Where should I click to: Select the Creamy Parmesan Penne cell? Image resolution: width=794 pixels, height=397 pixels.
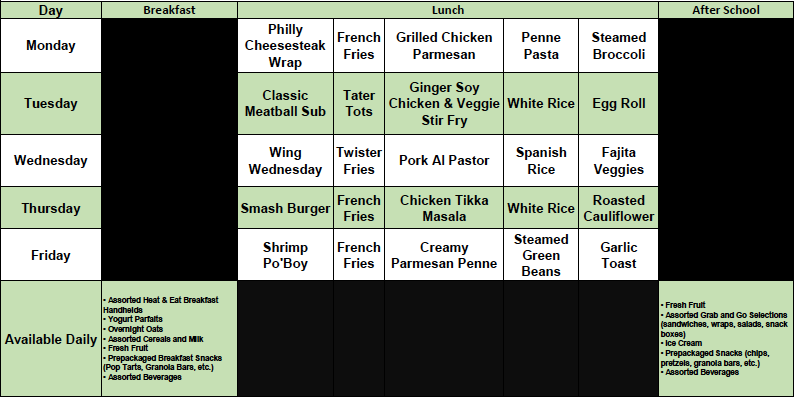(x=444, y=255)
